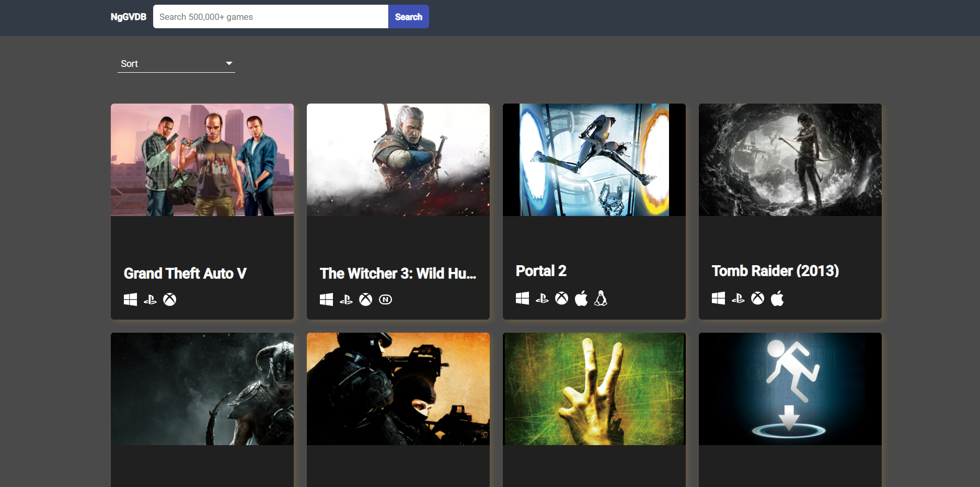This screenshot has height=487, width=980.
Task: Click the Apple icon under Tomb Raider (2013)
Action: tap(777, 298)
